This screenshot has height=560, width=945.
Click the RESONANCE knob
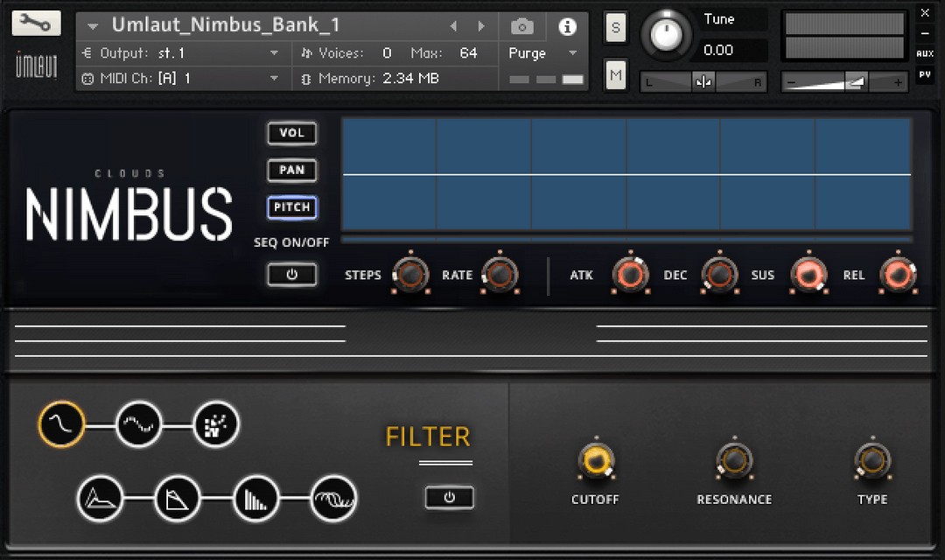click(x=734, y=460)
